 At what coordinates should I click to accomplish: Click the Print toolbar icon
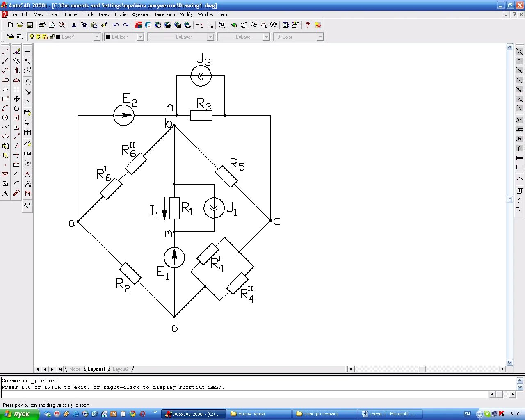coord(42,25)
